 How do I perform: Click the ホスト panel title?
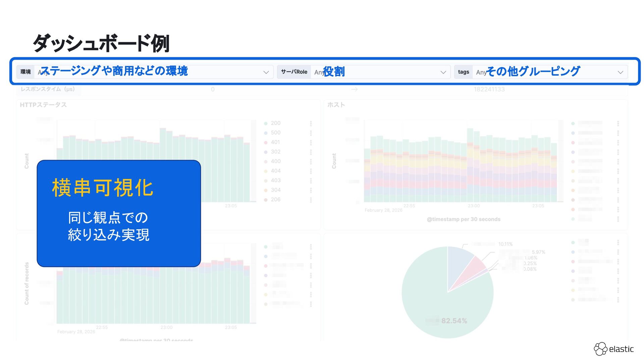336,105
